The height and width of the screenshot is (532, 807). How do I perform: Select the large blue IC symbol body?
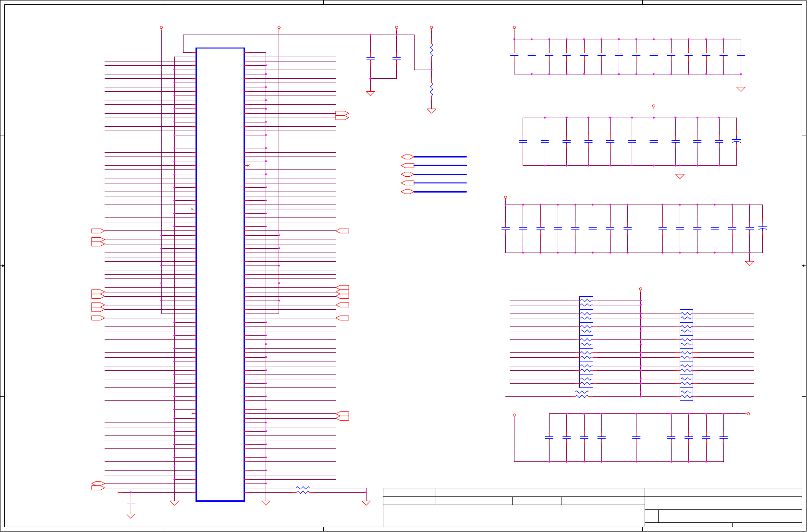pyautogui.click(x=220, y=275)
